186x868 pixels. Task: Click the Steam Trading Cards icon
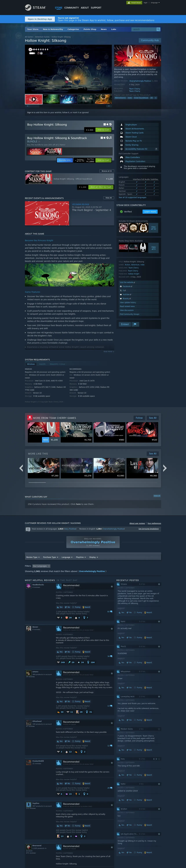point(122,133)
